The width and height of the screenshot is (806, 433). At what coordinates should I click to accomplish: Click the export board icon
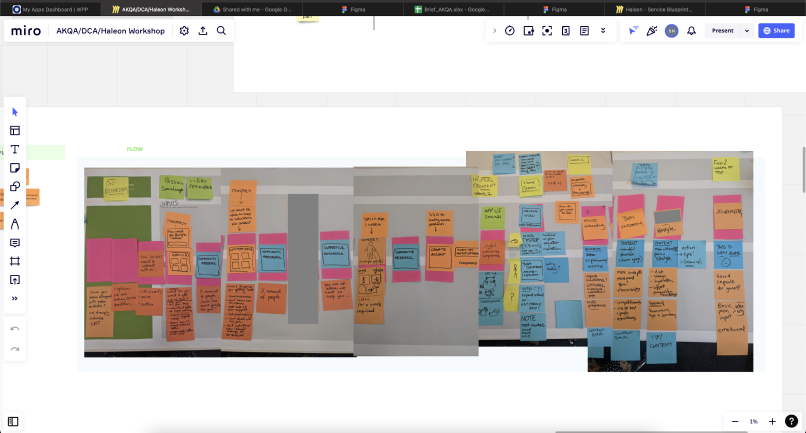[203, 31]
